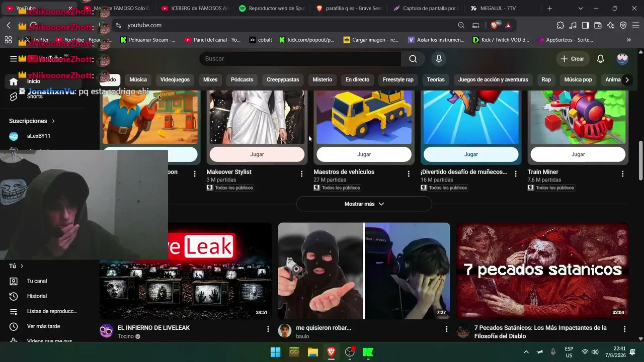Click Jugar under Train Miner
The image size is (644, 362).
pos(578,154)
